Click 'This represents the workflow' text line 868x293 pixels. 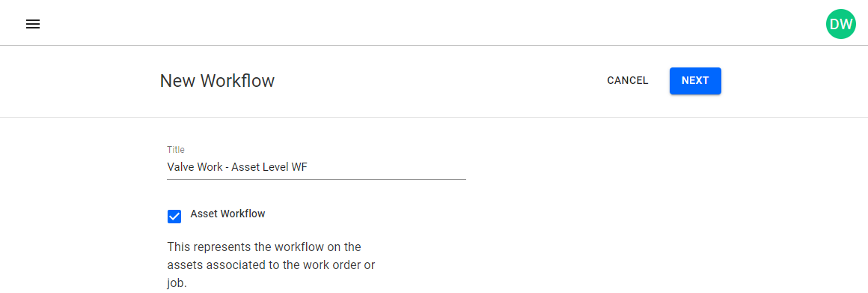tap(264, 246)
